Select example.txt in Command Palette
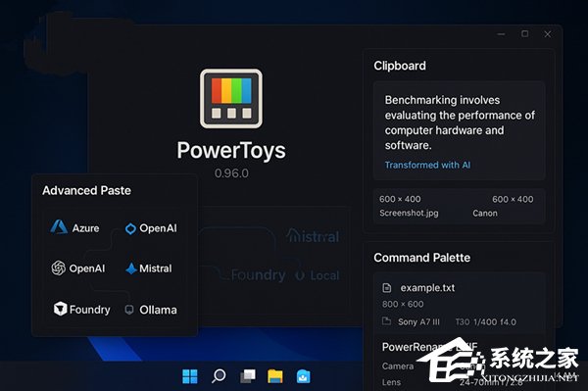 tap(427, 288)
